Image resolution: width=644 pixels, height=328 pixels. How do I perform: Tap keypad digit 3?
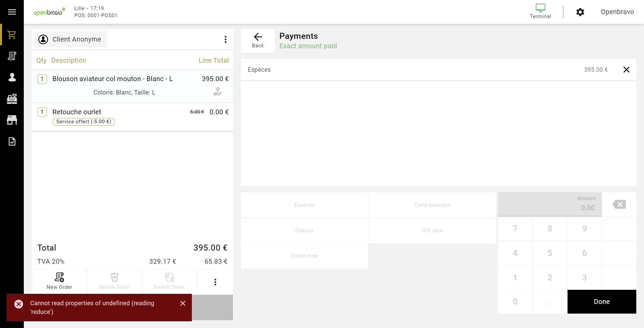[584, 277]
